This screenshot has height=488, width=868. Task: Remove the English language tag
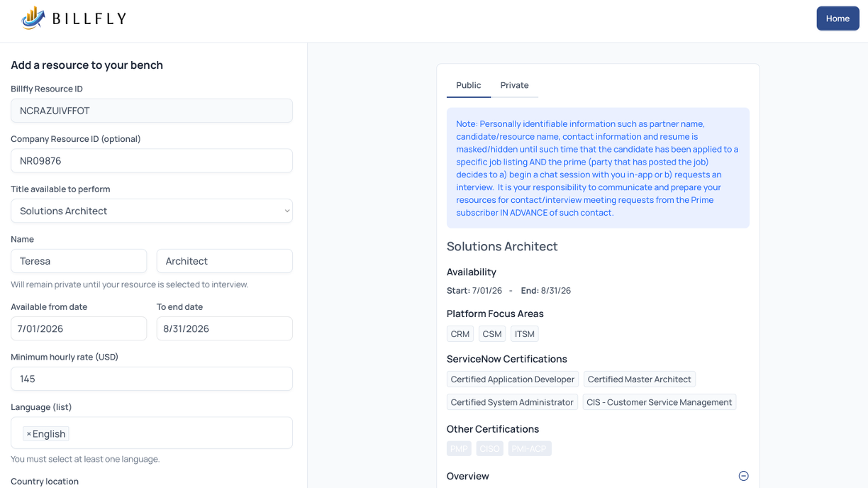tap(28, 434)
